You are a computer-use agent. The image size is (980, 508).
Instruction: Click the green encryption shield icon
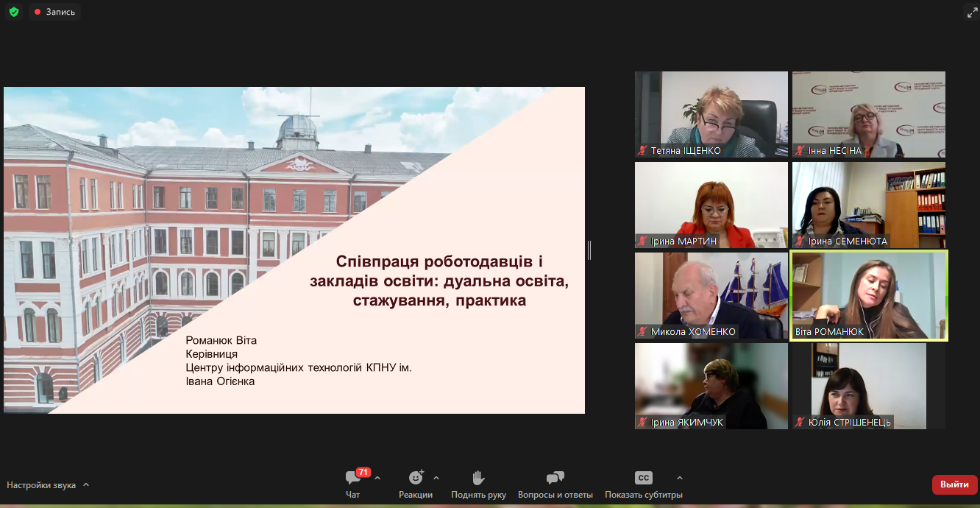(x=13, y=12)
